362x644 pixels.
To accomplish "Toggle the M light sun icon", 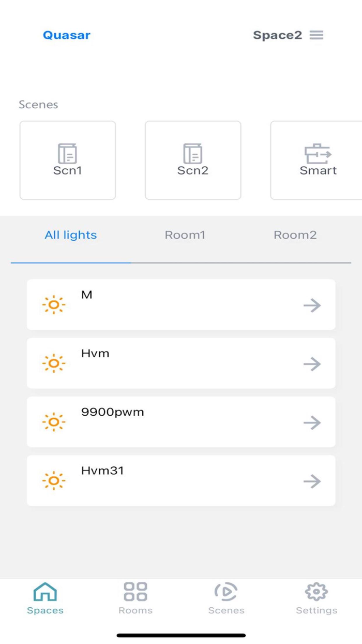I will tap(54, 305).
